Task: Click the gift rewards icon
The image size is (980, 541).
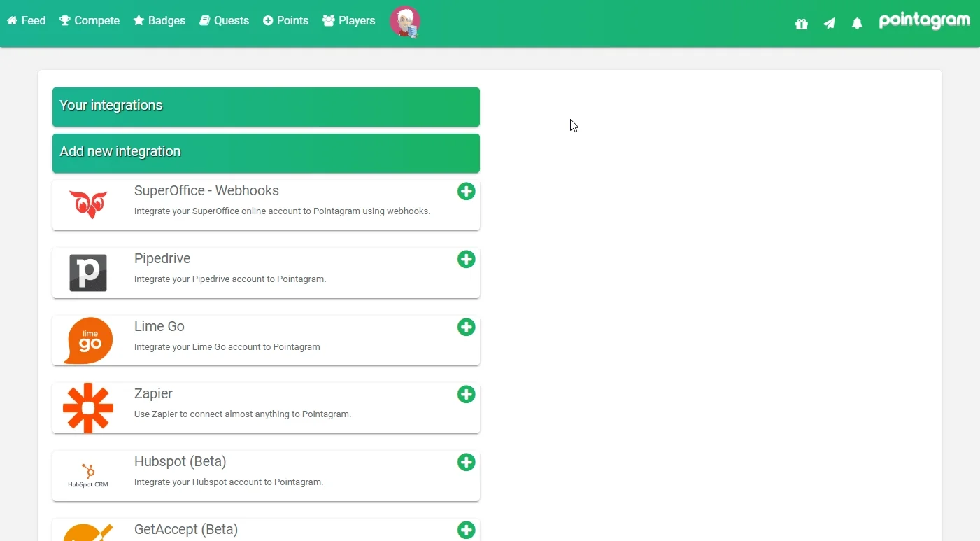Action: click(x=802, y=24)
